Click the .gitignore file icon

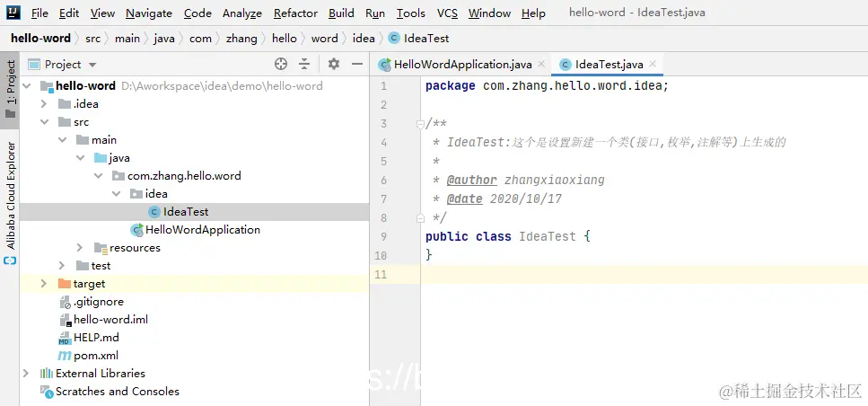point(65,302)
